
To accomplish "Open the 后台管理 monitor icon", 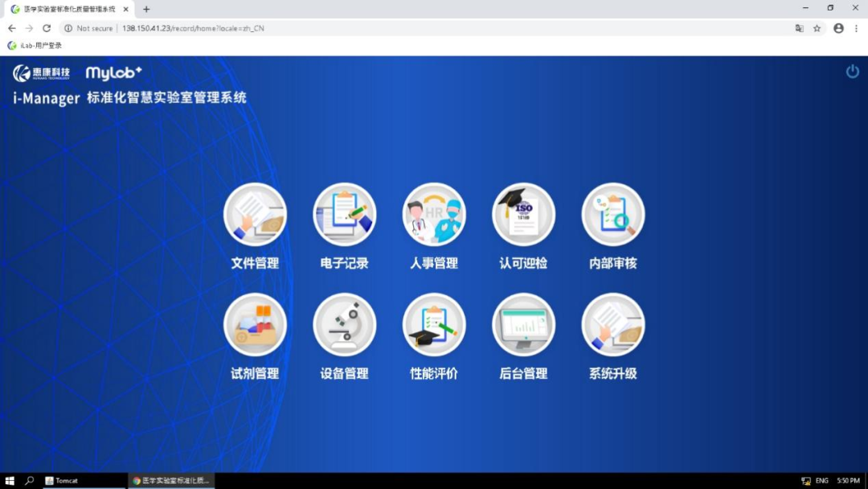I will (x=524, y=324).
